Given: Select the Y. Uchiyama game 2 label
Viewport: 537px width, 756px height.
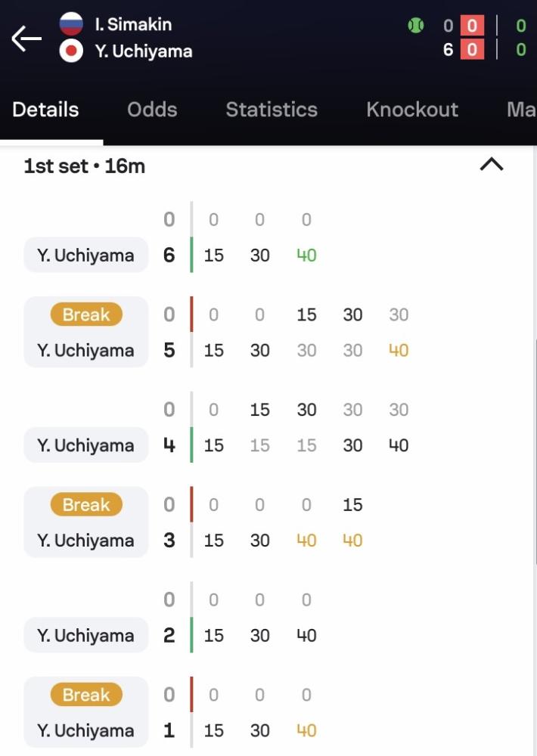Looking at the screenshot, I should [x=85, y=636].
